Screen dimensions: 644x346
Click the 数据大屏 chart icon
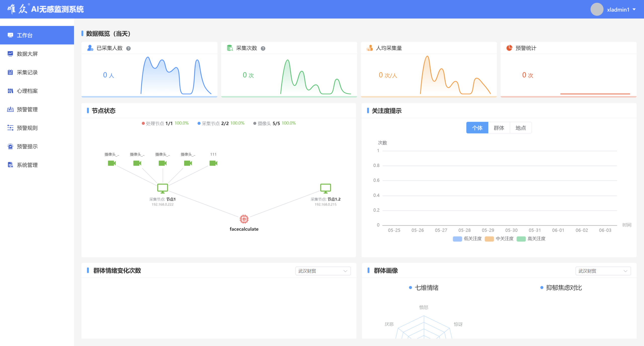tap(10, 54)
